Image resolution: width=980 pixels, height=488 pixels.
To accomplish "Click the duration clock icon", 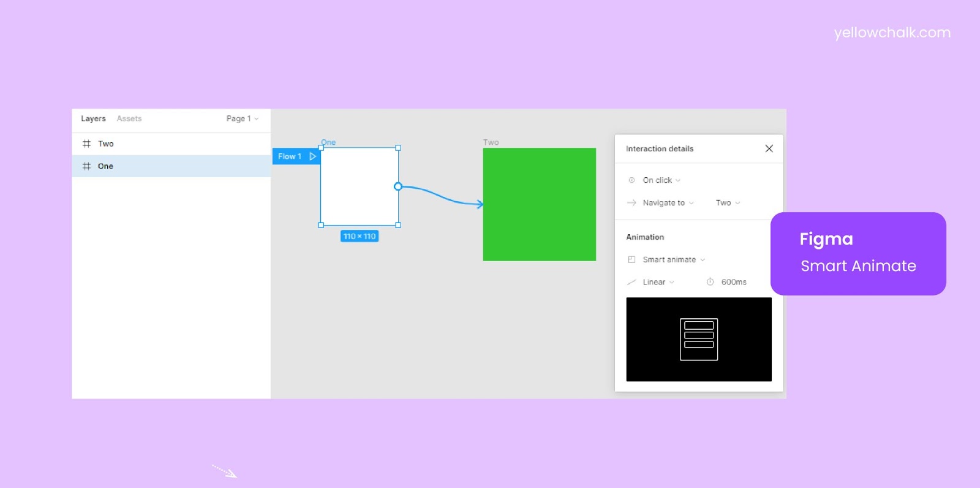I will 710,282.
